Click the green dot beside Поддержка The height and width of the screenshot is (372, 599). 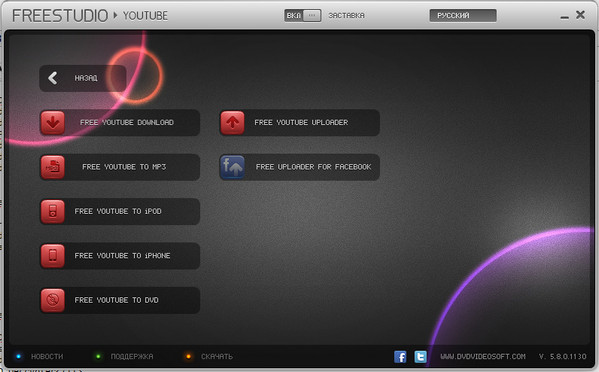[98, 356]
